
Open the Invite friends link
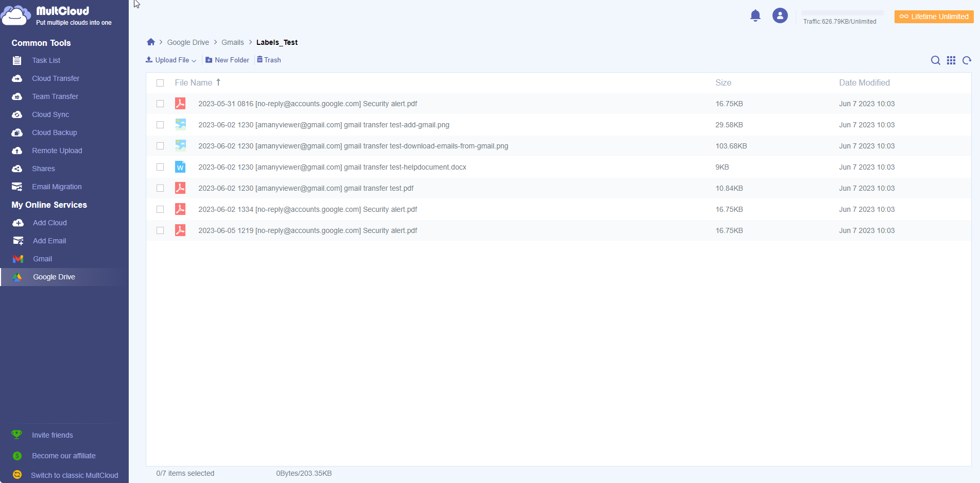coord(53,435)
